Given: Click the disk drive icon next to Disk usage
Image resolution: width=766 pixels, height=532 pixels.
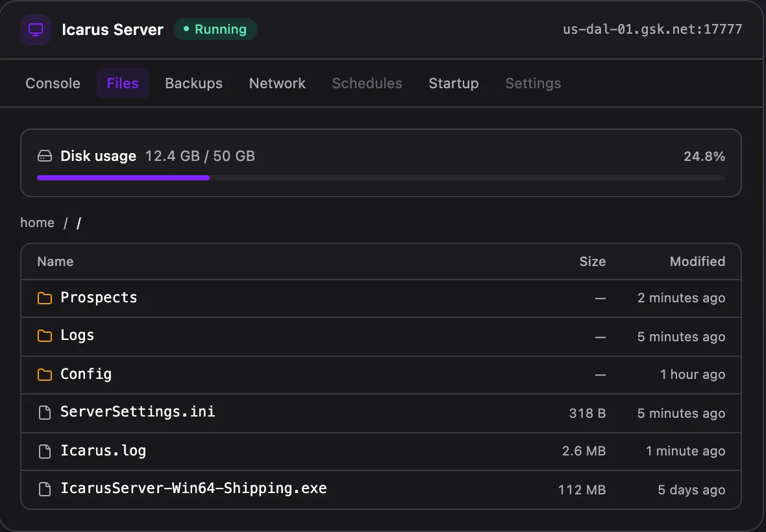Looking at the screenshot, I should pyautogui.click(x=44, y=156).
